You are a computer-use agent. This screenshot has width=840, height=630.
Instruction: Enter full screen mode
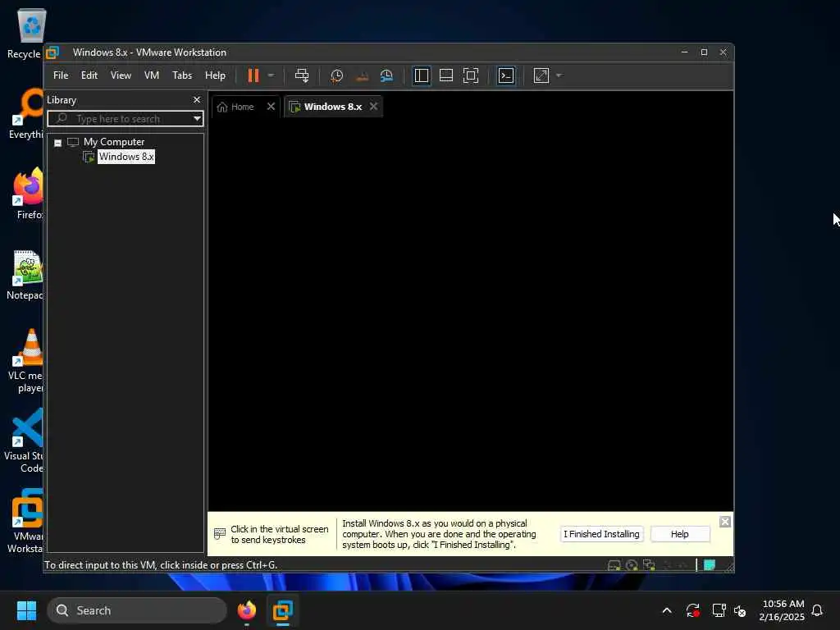470,75
